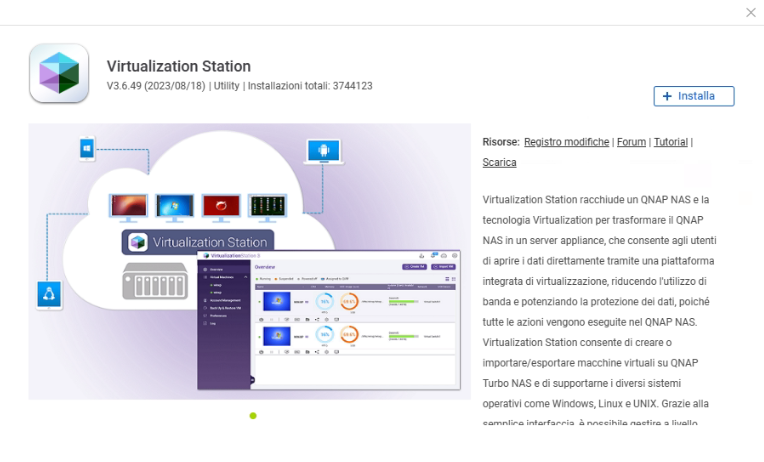The image size is (764, 462).
Task: Click the version text V3.6.49 (2023/08/18)
Action: pyautogui.click(x=156, y=86)
